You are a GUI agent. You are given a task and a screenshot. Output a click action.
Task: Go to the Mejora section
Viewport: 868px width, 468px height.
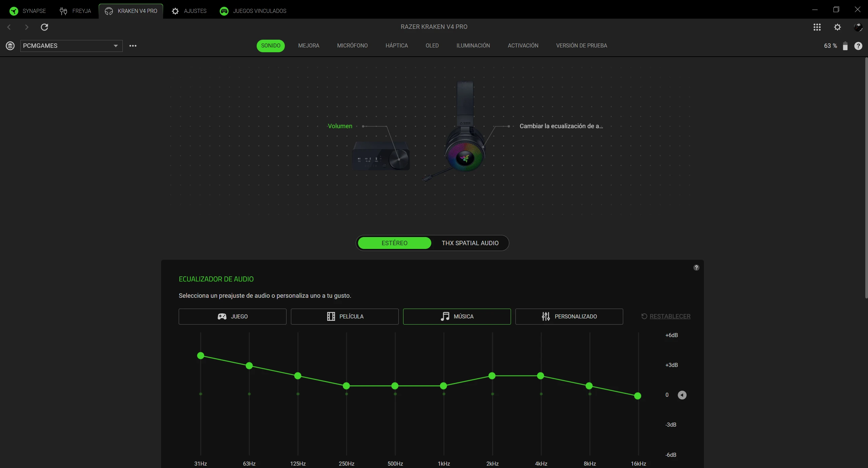[309, 46]
